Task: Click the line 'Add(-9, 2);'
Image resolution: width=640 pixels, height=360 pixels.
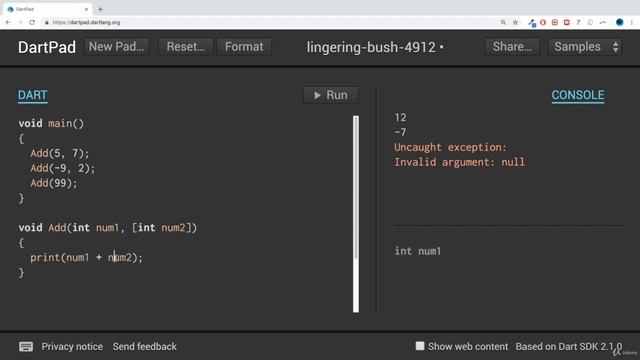Action: tap(62, 168)
